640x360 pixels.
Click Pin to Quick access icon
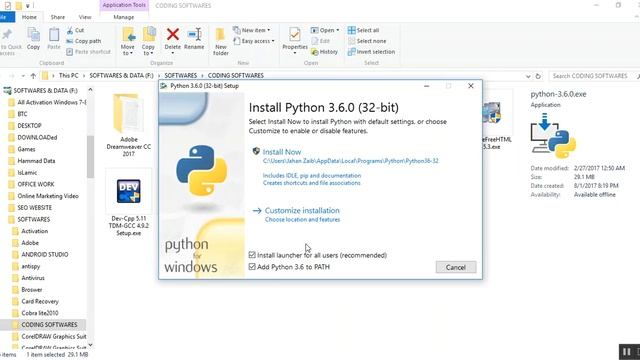(7, 35)
